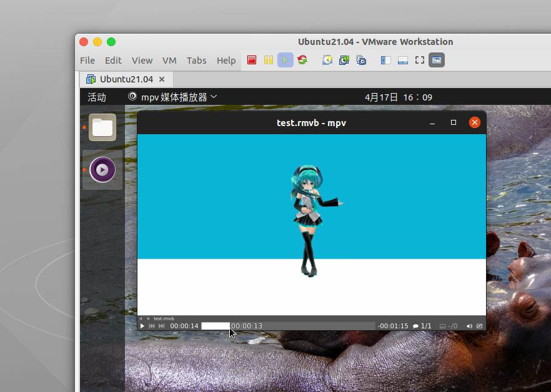The width and height of the screenshot is (551, 392).
Task: Open the Tabs menu
Action: pos(196,61)
